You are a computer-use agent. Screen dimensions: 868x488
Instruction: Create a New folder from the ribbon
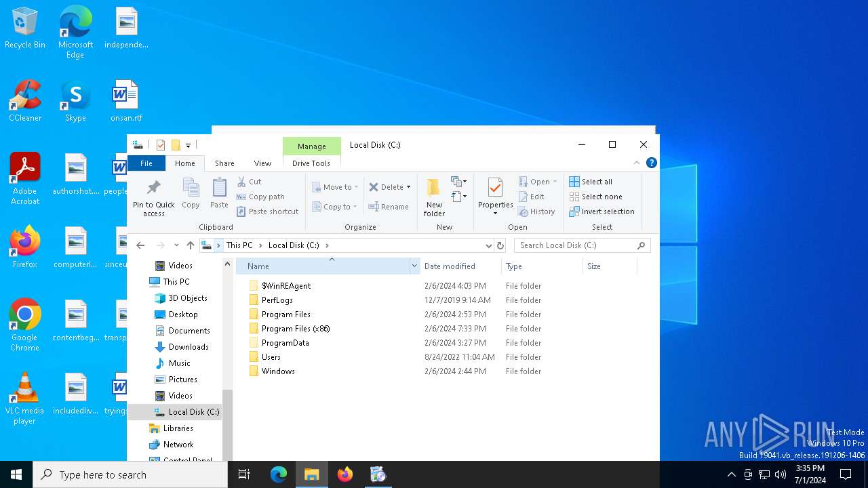(434, 197)
